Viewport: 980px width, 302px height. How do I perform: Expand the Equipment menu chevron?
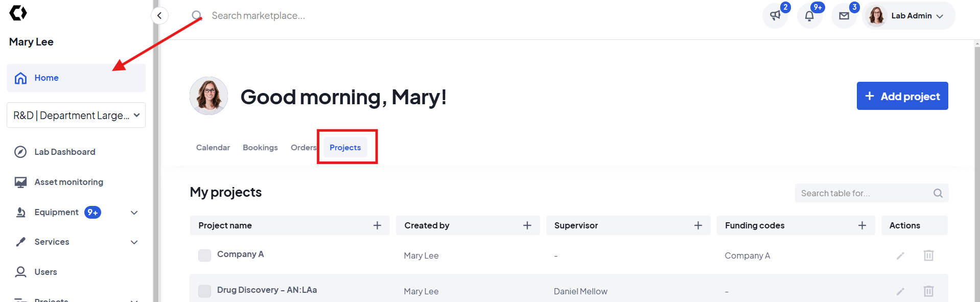tap(134, 213)
